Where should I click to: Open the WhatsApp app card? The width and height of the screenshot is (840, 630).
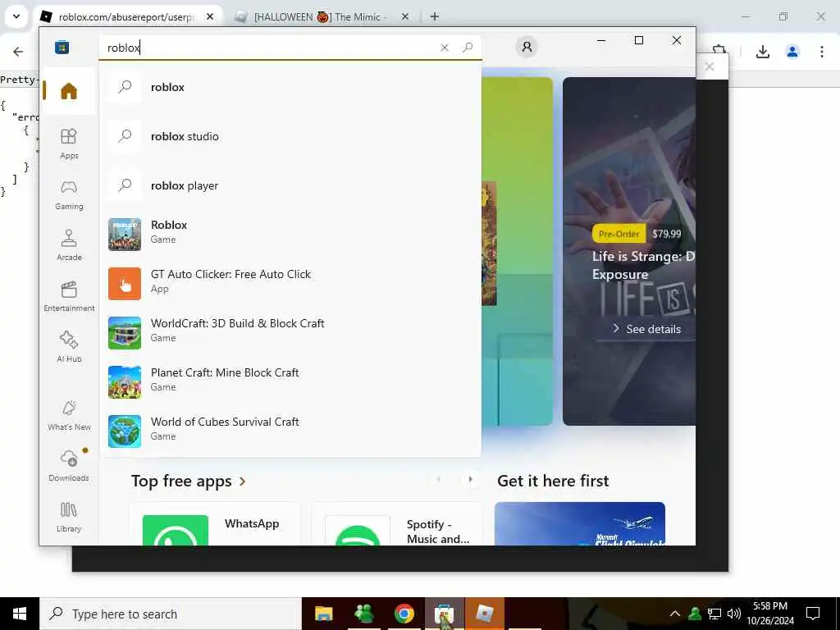(x=215, y=524)
